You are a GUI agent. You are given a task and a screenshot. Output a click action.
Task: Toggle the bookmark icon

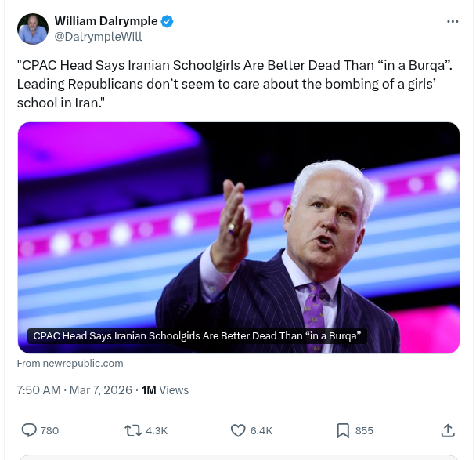(x=343, y=431)
